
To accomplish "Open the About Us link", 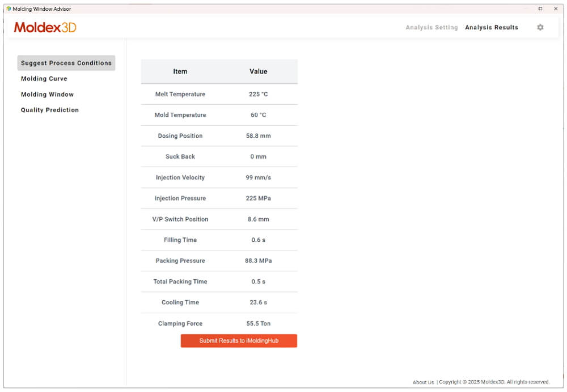I will 423,382.
